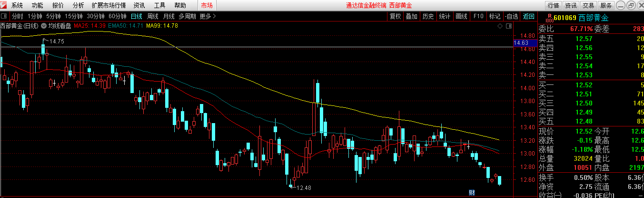
Task: Click the 14.75 high price label
Action: point(57,42)
